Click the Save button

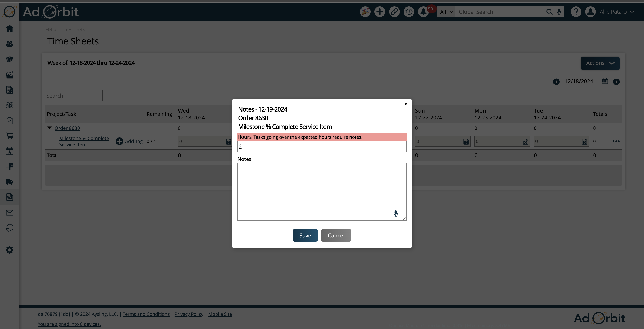pyautogui.click(x=305, y=235)
